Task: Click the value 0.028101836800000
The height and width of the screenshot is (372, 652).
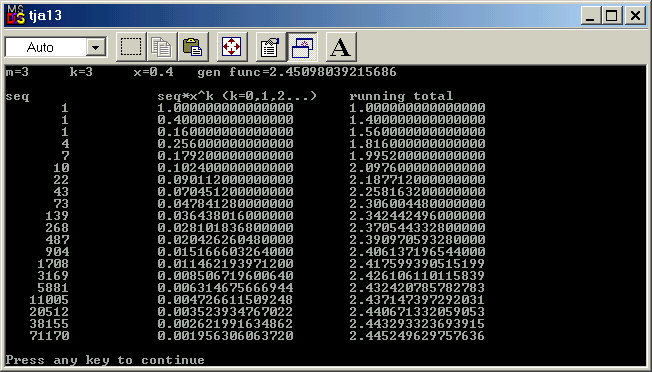Action: tap(225, 228)
